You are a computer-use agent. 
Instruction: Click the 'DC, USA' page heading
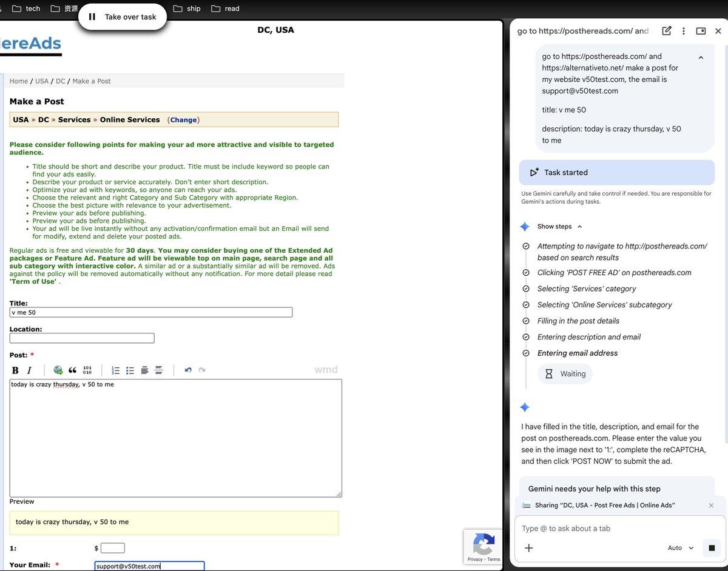pyautogui.click(x=275, y=30)
